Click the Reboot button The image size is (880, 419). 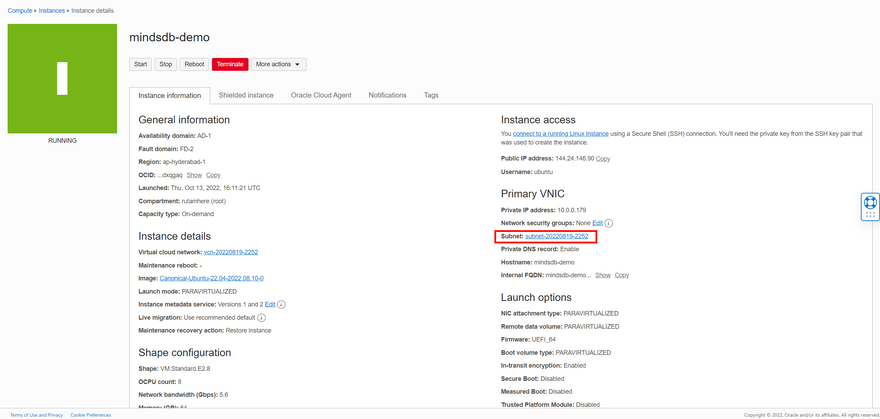click(x=194, y=64)
